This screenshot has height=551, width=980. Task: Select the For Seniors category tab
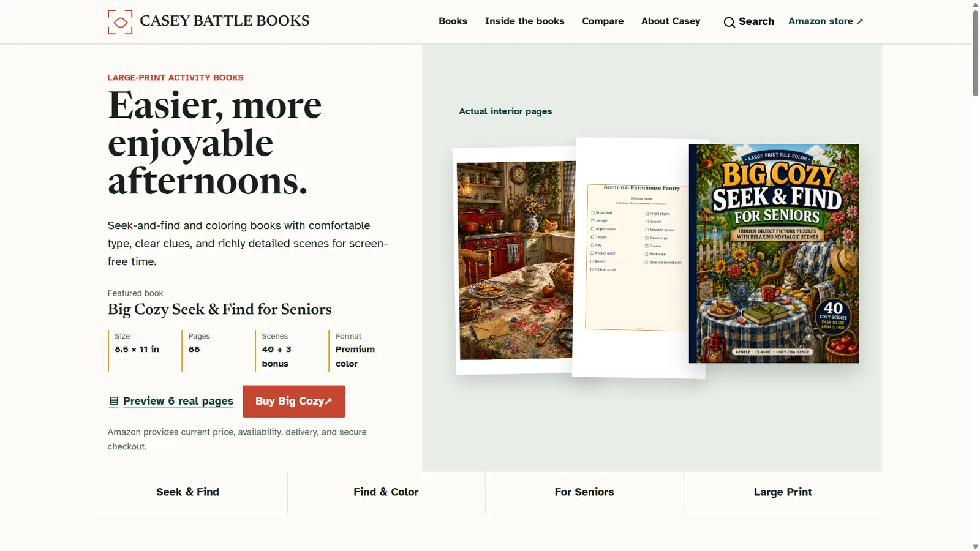click(584, 492)
